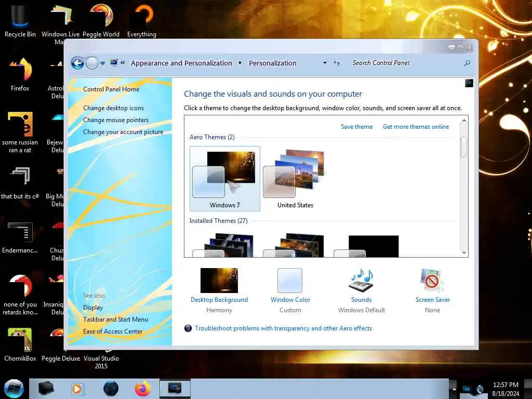Open Troubleshoot problems with transparency link
Screen dimensions: 532x399
tap(283, 328)
